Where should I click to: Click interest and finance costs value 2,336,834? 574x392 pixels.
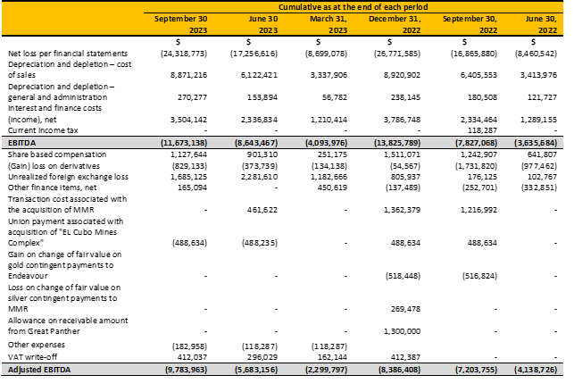click(x=259, y=120)
